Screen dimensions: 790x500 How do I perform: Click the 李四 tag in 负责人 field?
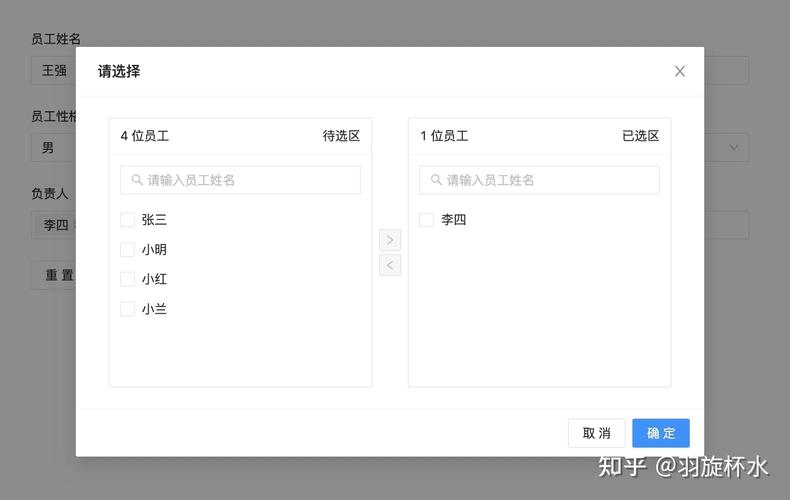(x=56, y=225)
